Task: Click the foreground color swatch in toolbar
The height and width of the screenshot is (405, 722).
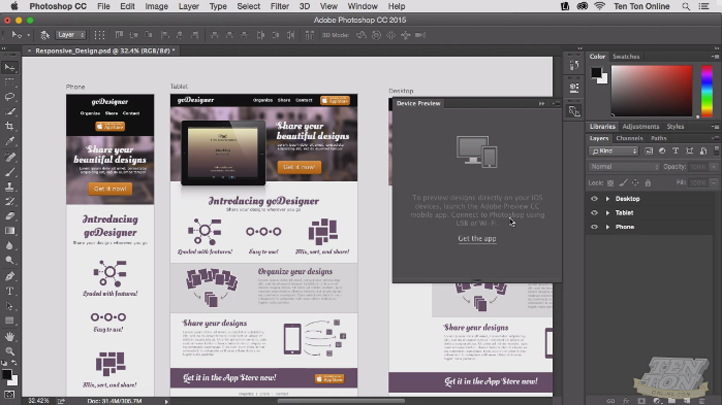Action: 6,374
